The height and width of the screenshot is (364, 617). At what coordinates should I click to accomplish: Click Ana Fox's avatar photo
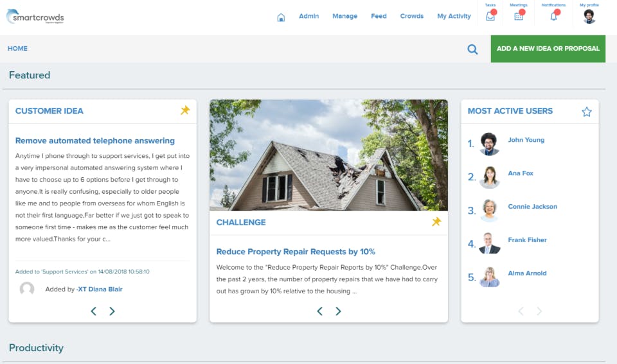click(x=490, y=177)
